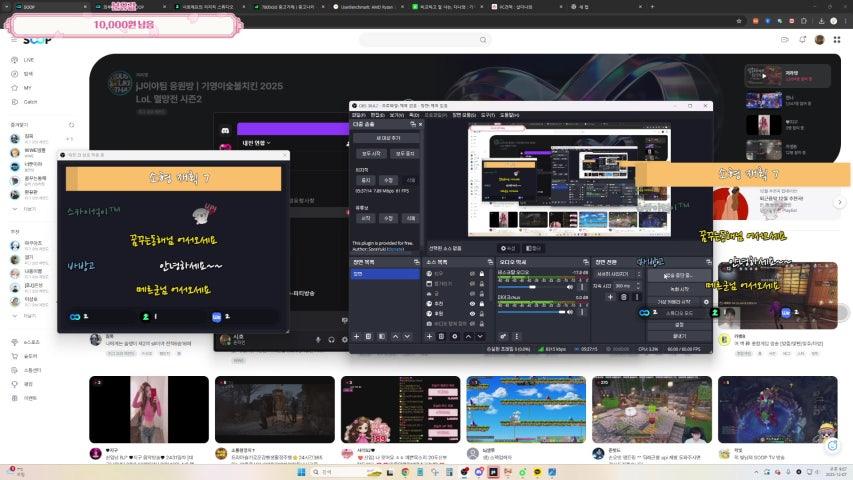This screenshot has width=853, height=480.
Task: Click Start All in multiple output dock
Action: point(371,153)
